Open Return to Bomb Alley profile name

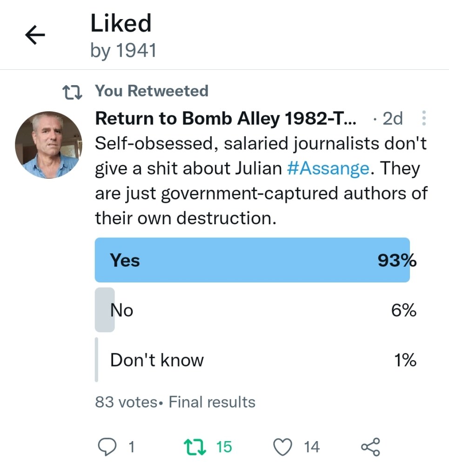pyautogui.click(x=226, y=119)
